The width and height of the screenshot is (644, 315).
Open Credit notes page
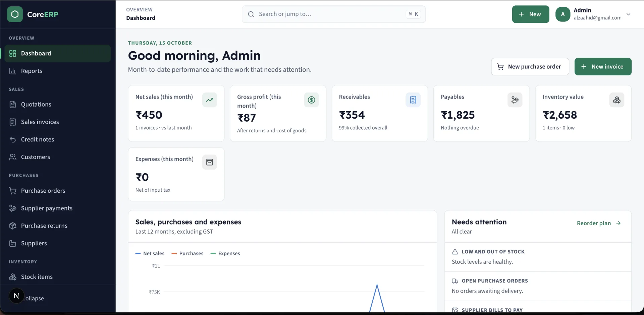[58, 139]
